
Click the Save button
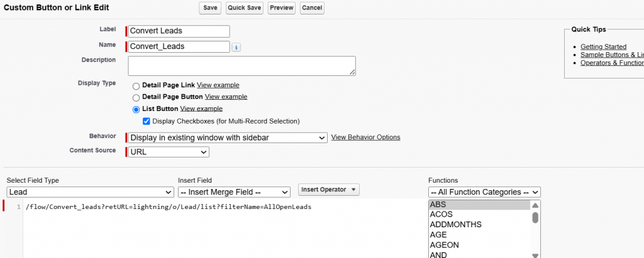210,8
